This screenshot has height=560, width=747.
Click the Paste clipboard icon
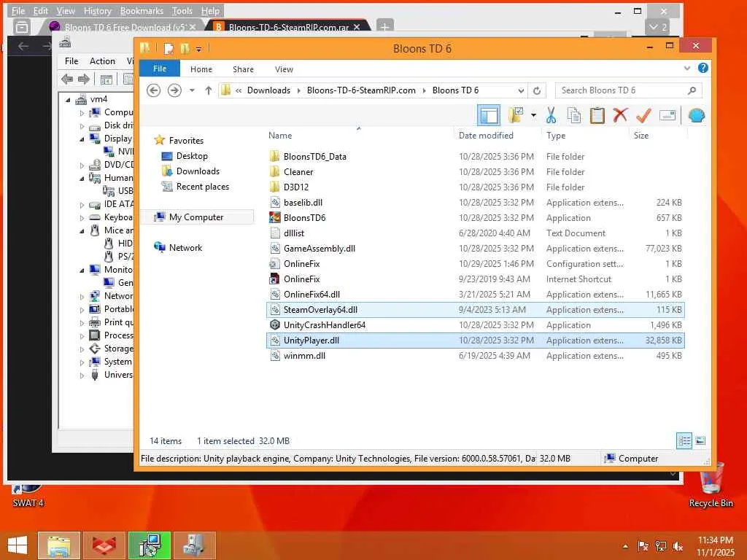coord(597,115)
